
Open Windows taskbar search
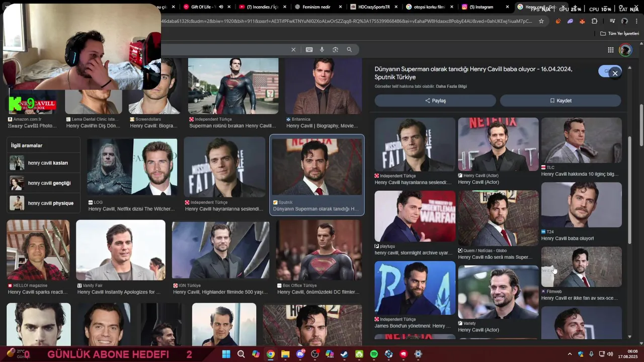(241, 354)
